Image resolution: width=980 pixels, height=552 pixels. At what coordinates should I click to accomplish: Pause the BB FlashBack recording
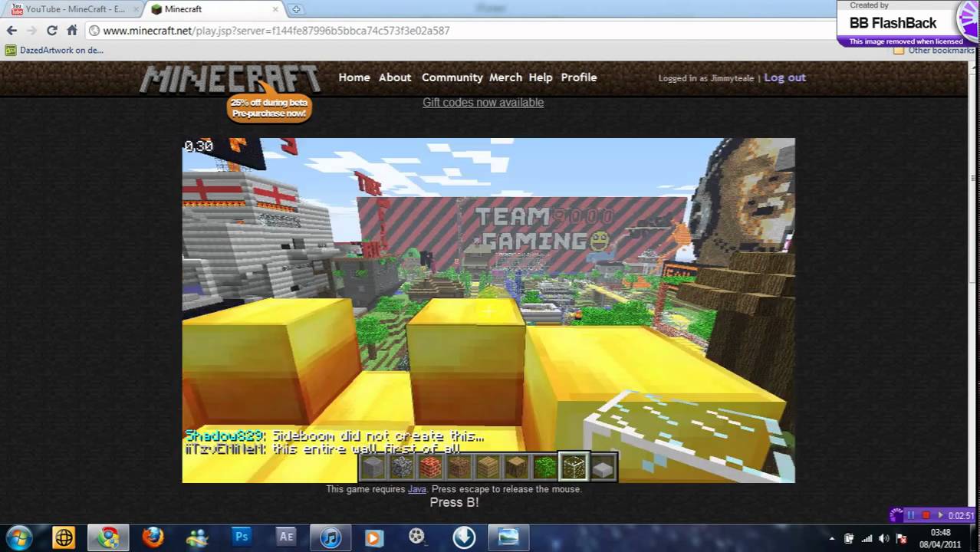(911, 515)
